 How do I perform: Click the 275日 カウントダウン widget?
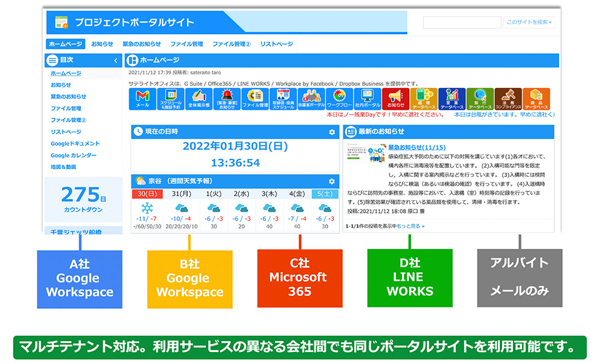click(x=83, y=199)
